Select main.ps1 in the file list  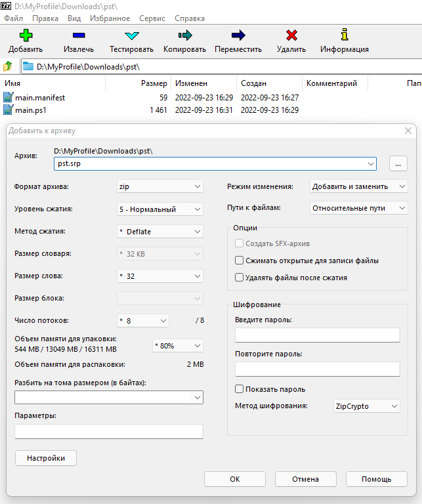(x=31, y=110)
